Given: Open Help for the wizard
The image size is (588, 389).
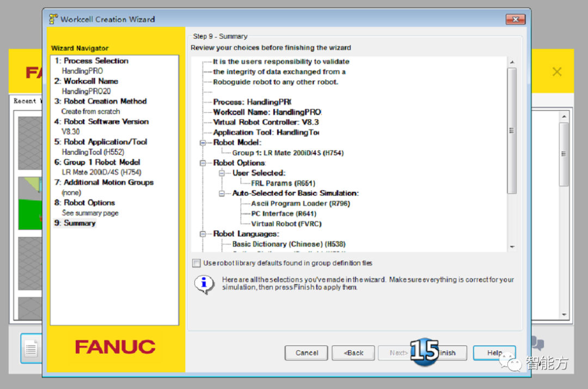Looking at the screenshot, I should [494, 352].
